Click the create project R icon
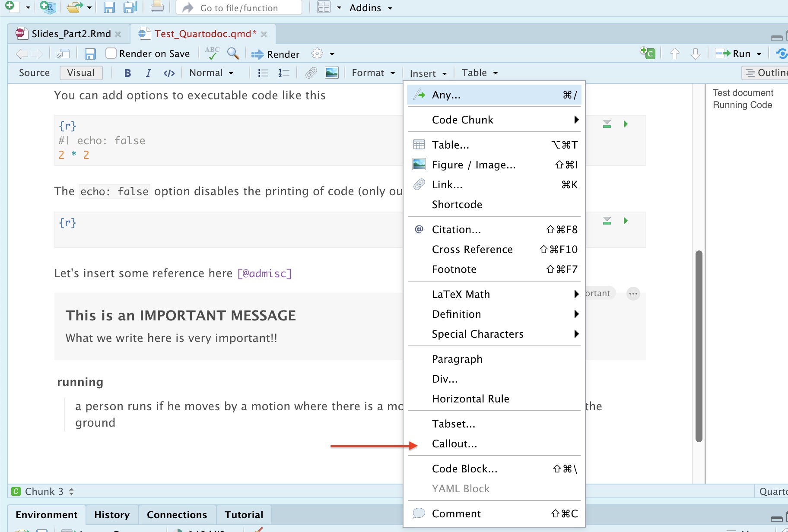This screenshot has width=788, height=532. tap(48, 7)
